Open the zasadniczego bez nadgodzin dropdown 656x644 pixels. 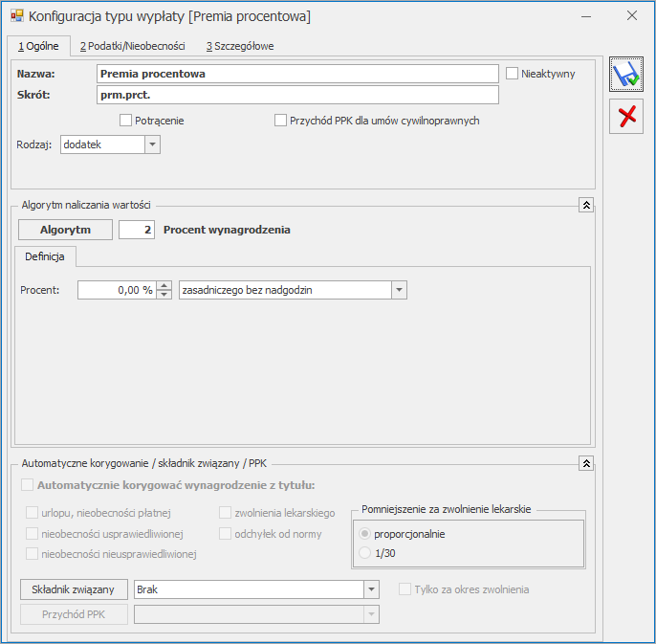click(x=399, y=290)
